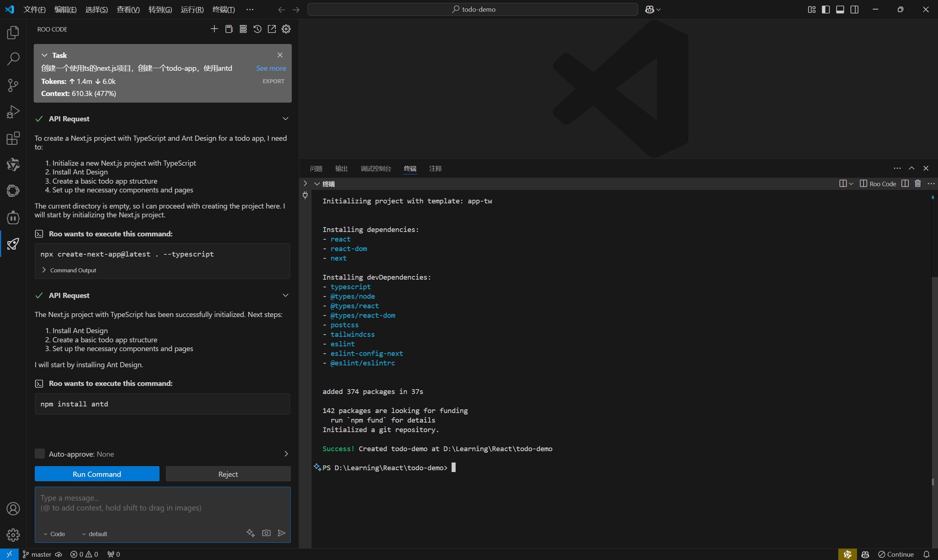Viewport: 938px width, 560px height.
Task: Click the enhance prompt sparkle icon
Action: 250,533
